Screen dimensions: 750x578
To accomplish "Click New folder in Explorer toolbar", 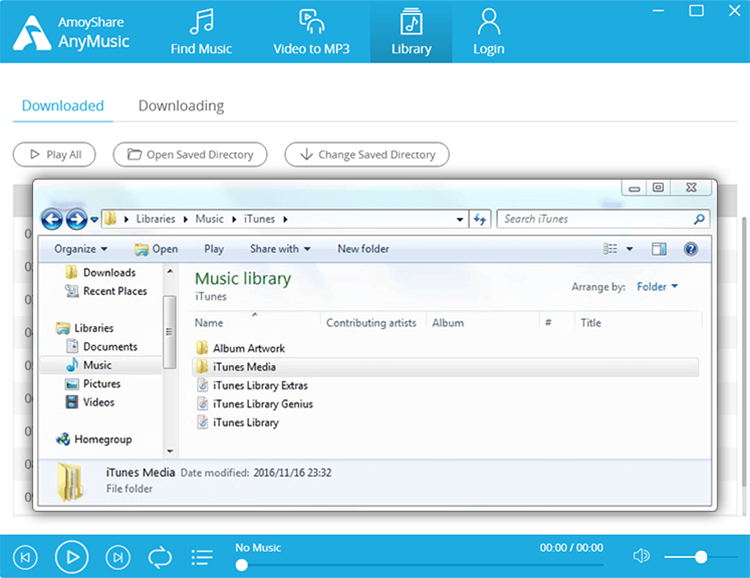I will tap(364, 249).
